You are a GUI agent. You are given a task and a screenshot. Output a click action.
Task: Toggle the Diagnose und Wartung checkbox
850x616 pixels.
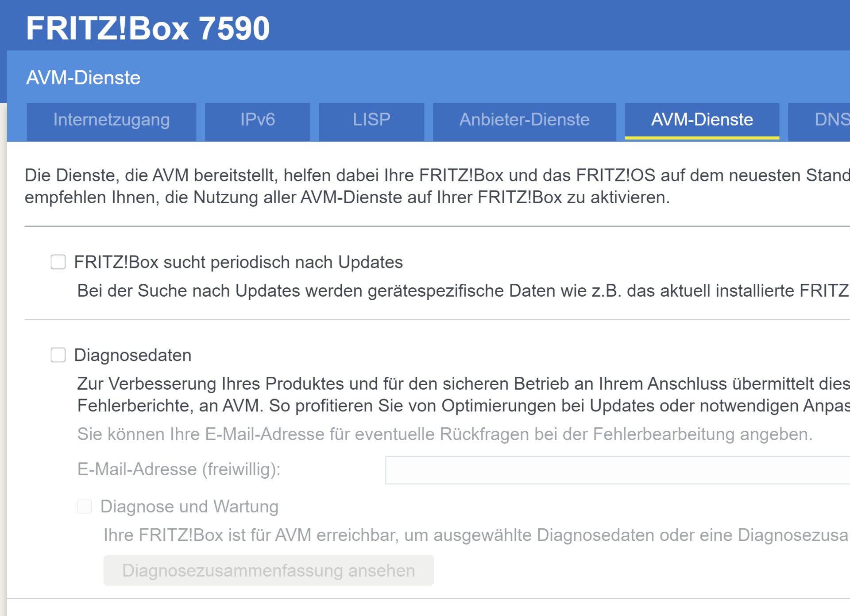click(x=84, y=506)
